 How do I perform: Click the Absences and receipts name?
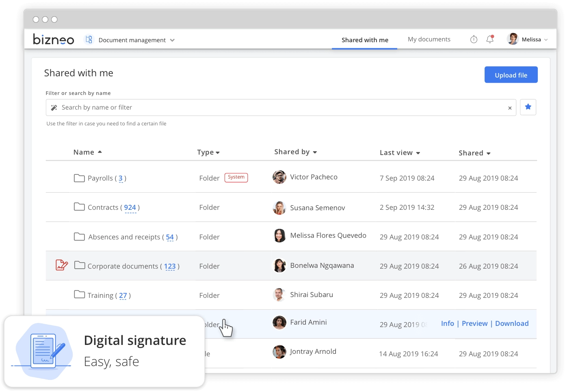124,237
